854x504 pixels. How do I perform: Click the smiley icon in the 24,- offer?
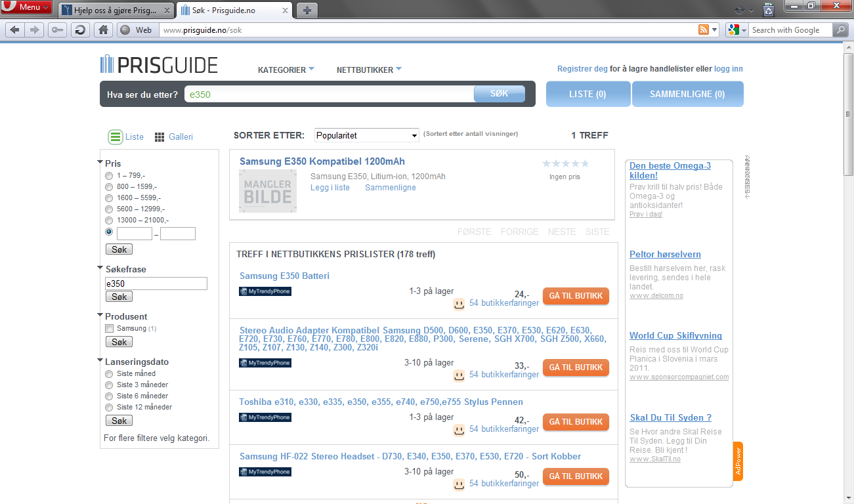459,304
